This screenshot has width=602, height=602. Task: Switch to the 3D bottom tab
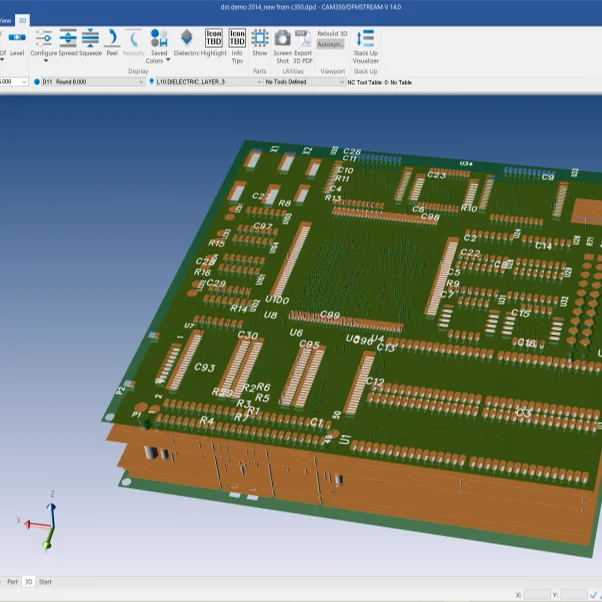coord(28,582)
